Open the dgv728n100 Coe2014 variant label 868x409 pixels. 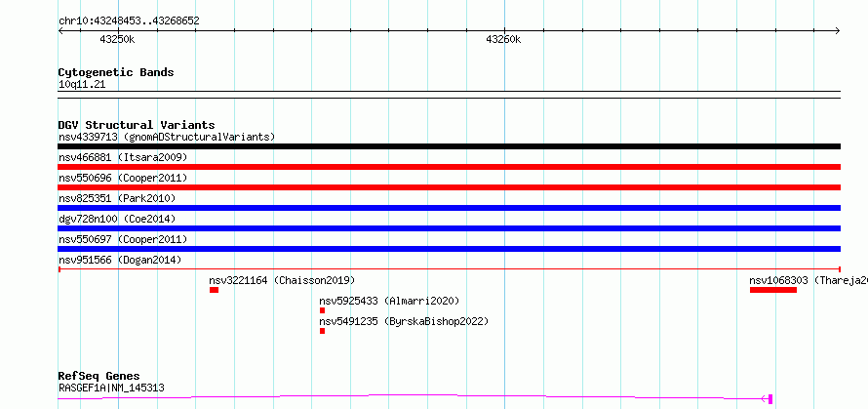[117, 219]
